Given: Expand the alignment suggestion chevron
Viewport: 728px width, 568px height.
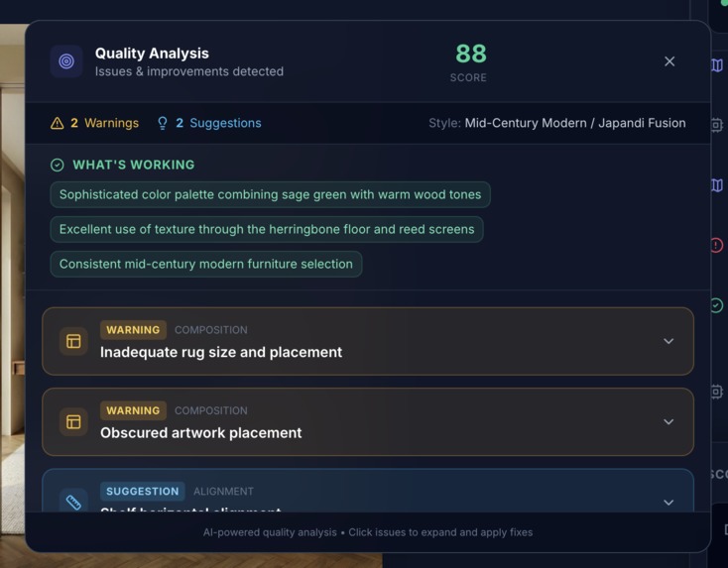Looking at the screenshot, I should point(668,503).
